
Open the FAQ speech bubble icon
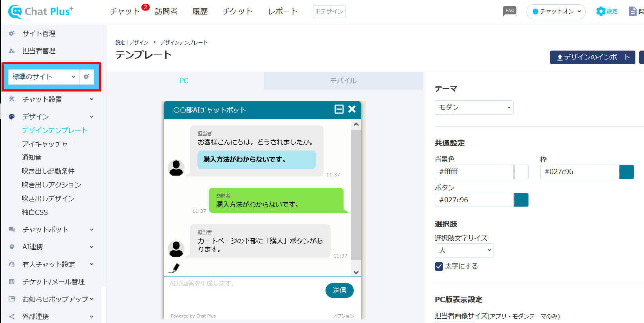pos(510,11)
